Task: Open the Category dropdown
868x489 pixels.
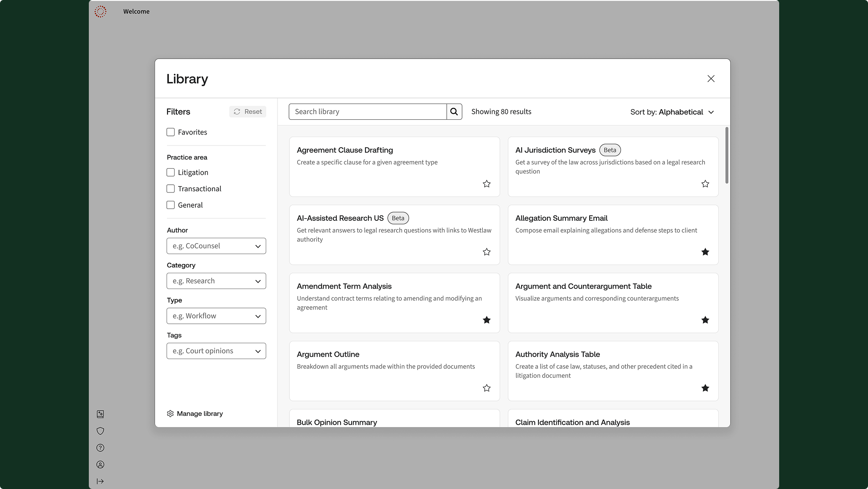Action: tap(216, 281)
